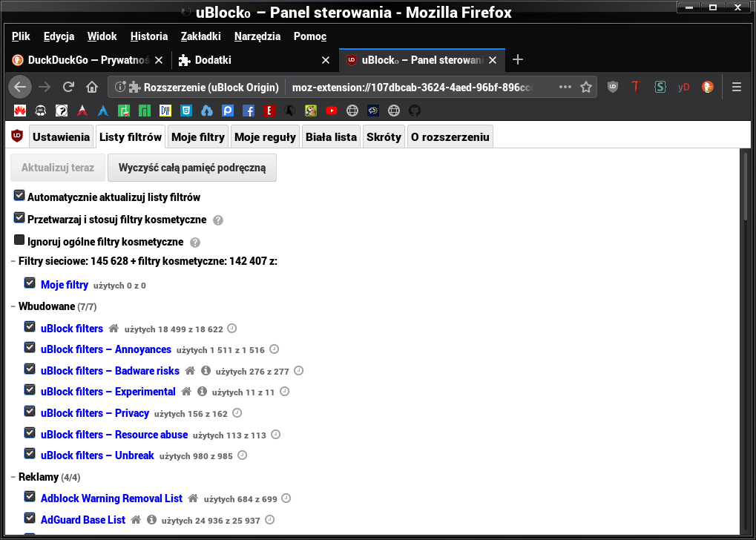The height and width of the screenshot is (540, 756).
Task: Uncheck AdGuard Base List checkbox
Action: click(x=30, y=518)
